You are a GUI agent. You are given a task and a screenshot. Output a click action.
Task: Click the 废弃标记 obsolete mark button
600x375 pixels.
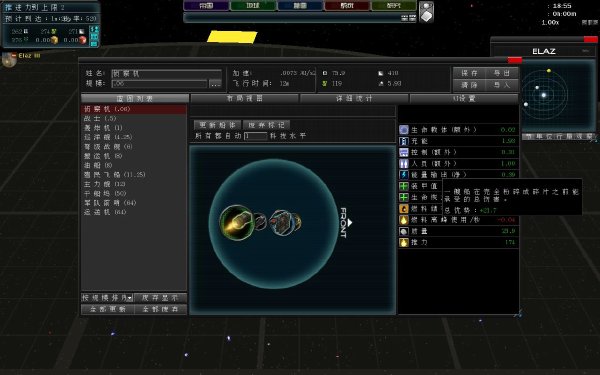[266, 125]
